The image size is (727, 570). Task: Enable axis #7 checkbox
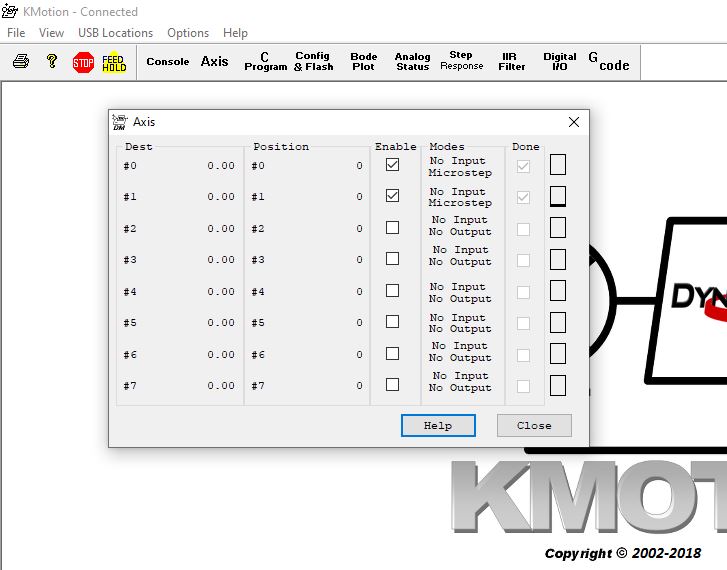(x=392, y=385)
